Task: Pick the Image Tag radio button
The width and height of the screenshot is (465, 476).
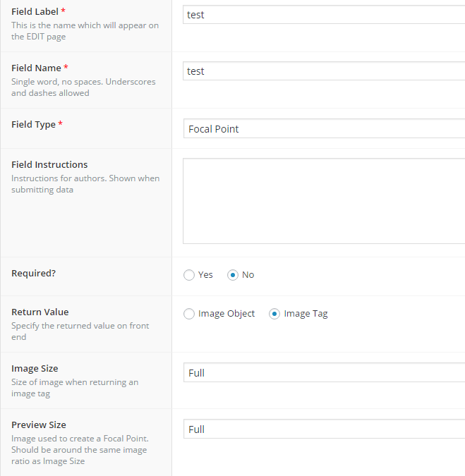Action: tap(274, 314)
